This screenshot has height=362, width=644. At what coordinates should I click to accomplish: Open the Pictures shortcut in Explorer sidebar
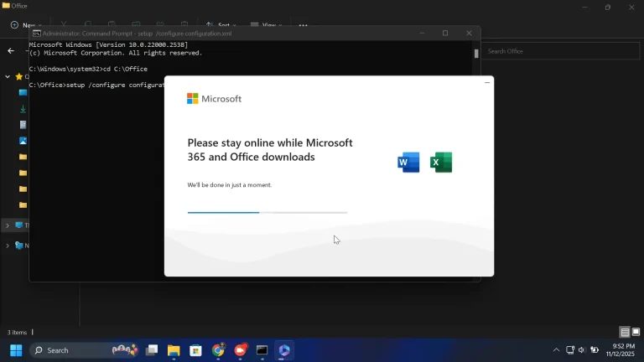(x=23, y=141)
